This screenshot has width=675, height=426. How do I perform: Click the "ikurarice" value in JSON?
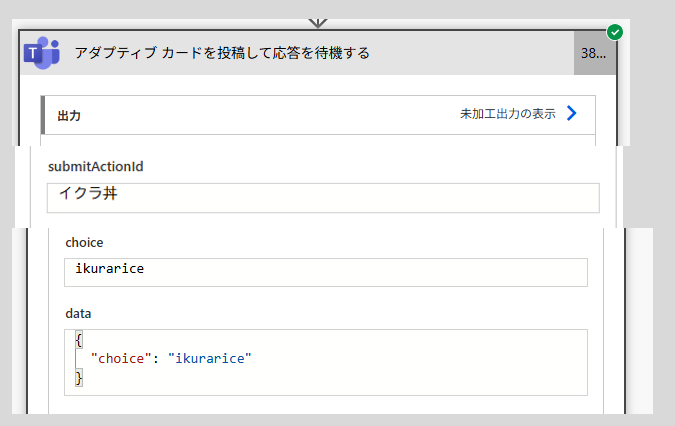click(210, 358)
